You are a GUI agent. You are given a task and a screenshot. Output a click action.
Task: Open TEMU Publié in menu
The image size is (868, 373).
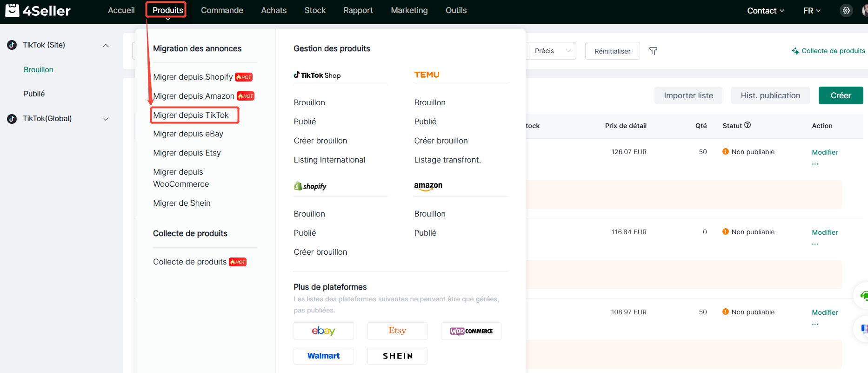[x=426, y=122]
